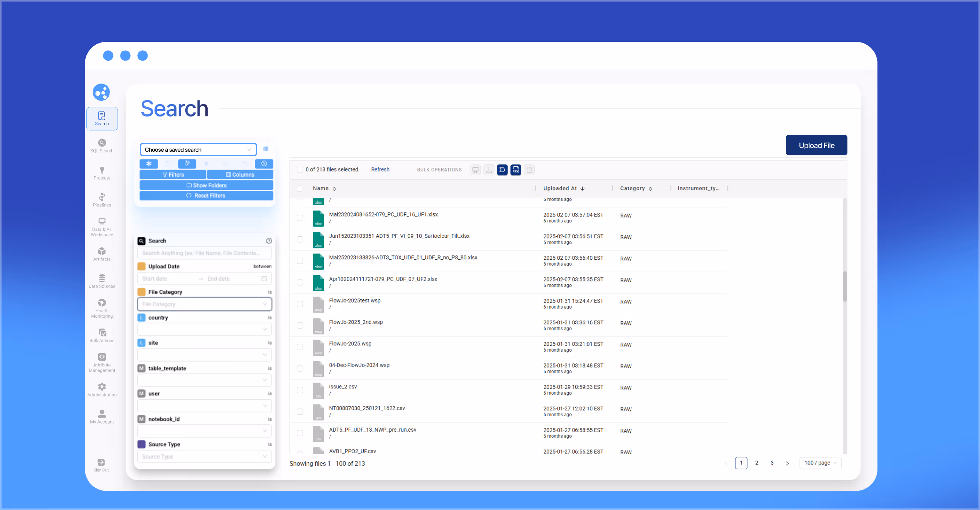Click the bulk delete trash icon
This screenshot has width=980, height=510.
click(x=529, y=170)
